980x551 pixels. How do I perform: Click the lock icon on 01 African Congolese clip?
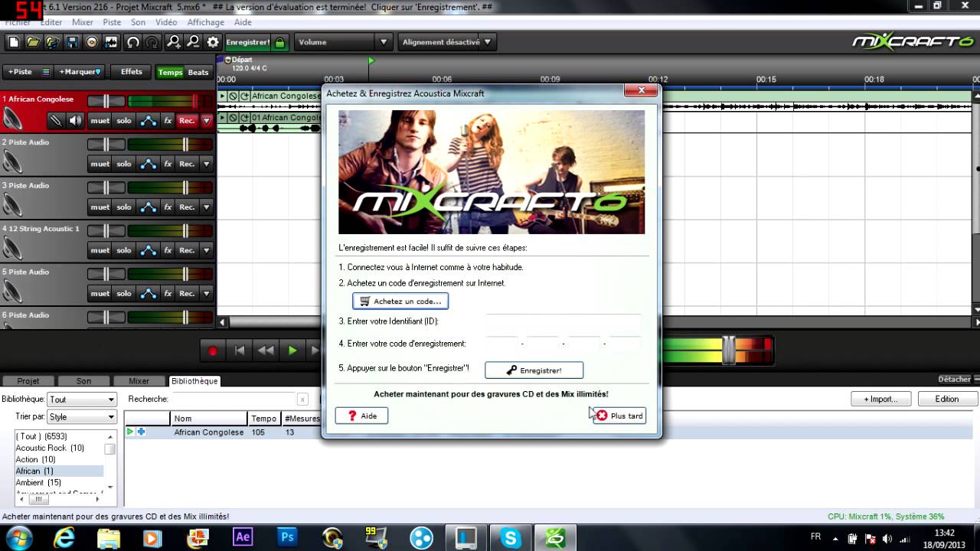tap(234, 117)
